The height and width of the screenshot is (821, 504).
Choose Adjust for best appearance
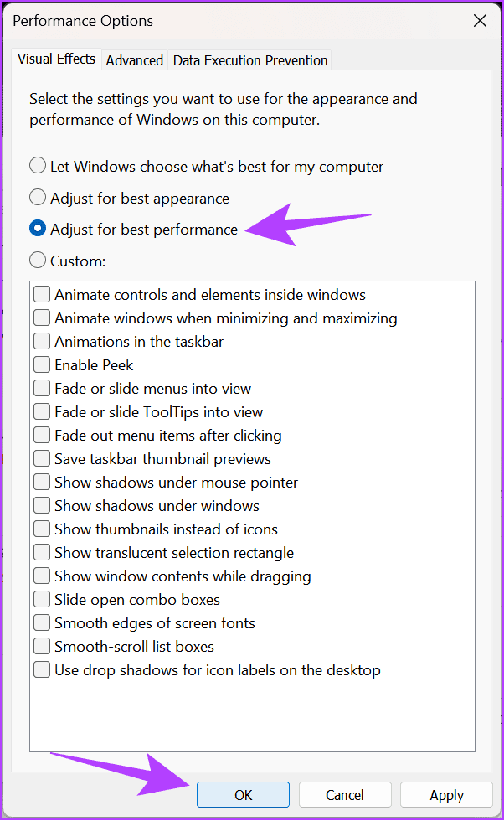(x=38, y=199)
